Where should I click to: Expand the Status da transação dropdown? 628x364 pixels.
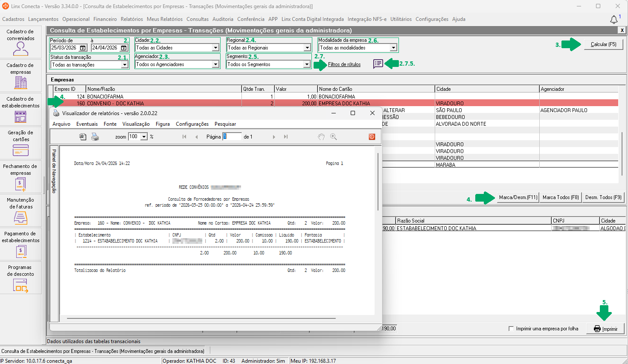125,65
